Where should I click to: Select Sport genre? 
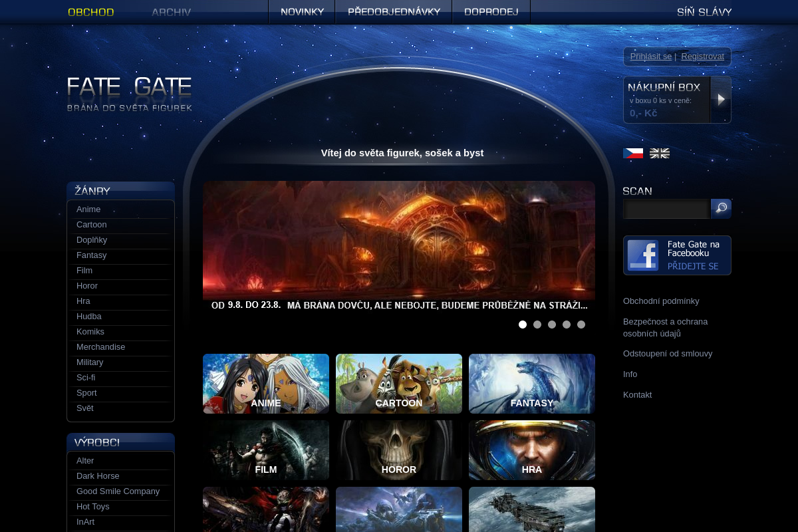86,393
